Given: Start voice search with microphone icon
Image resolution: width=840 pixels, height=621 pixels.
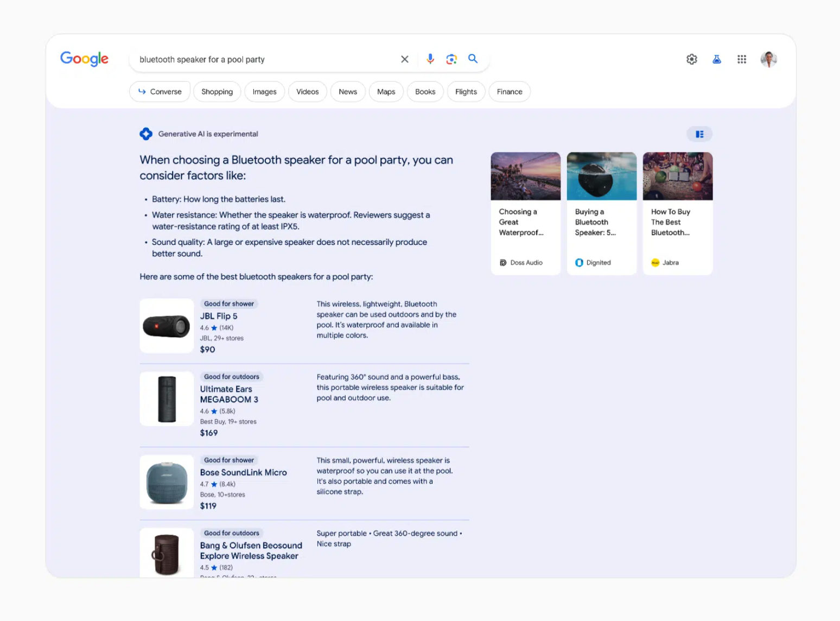Looking at the screenshot, I should [430, 59].
